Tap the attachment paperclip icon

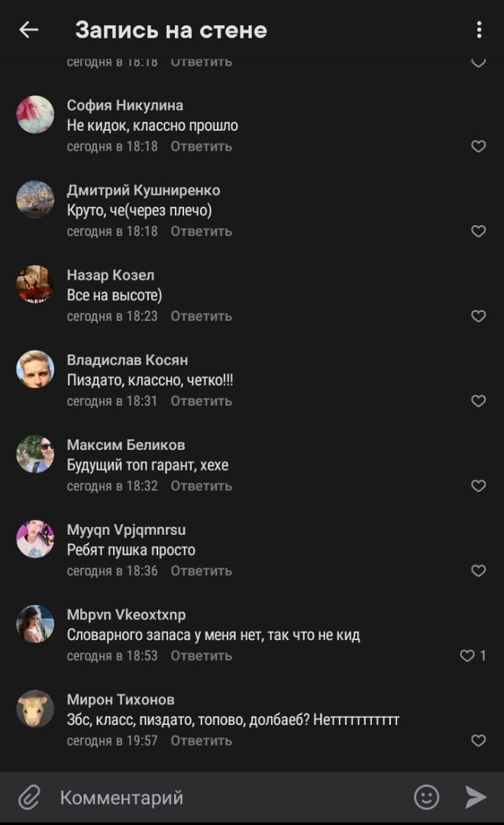[x=28, y=797]
